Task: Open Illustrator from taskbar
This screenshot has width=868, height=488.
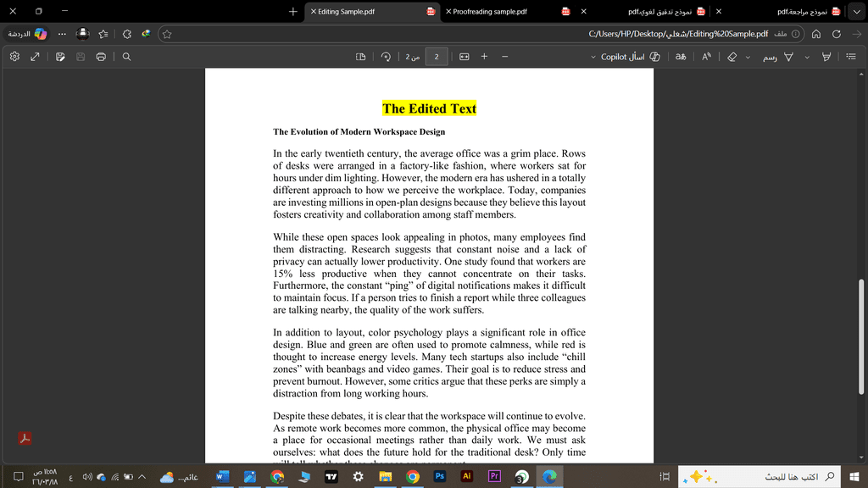Action: [467, 476]
